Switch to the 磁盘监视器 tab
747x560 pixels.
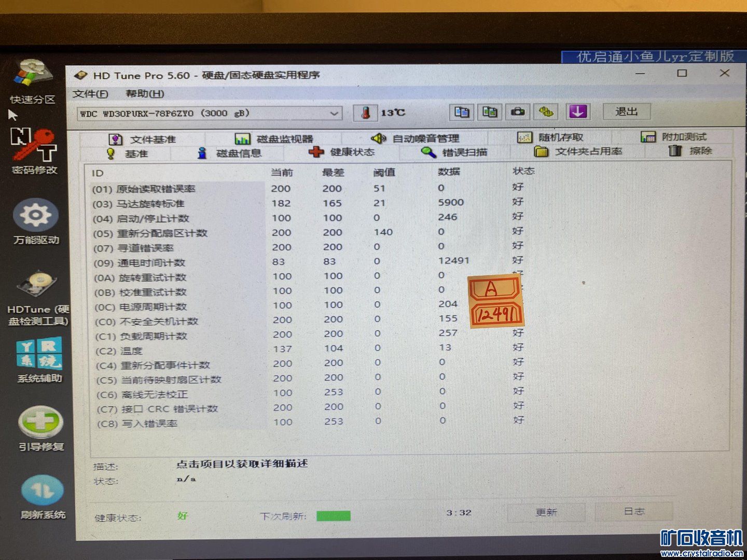coord(274,138)
